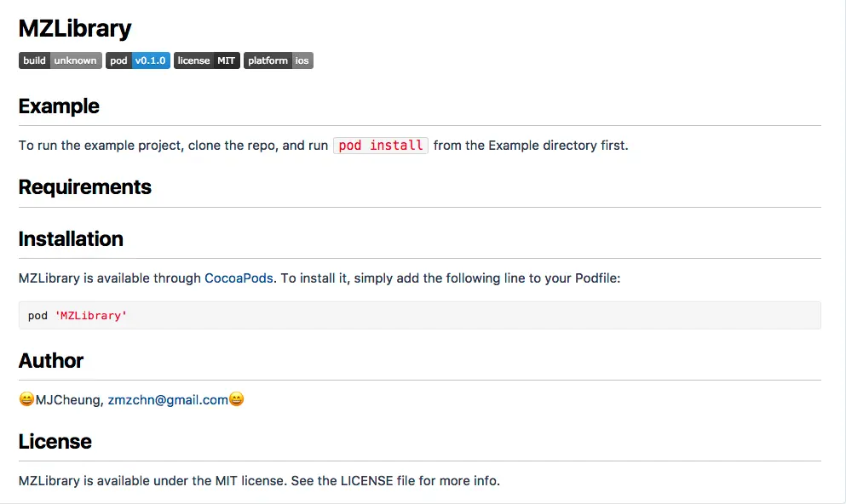The height and width of the screenshot is (504, 846).
Task: Click the License section heading
Action: coord(55,442)
